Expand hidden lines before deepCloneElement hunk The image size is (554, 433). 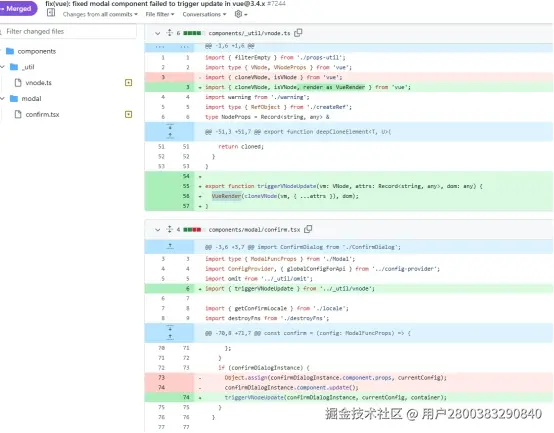click(170, 131)
